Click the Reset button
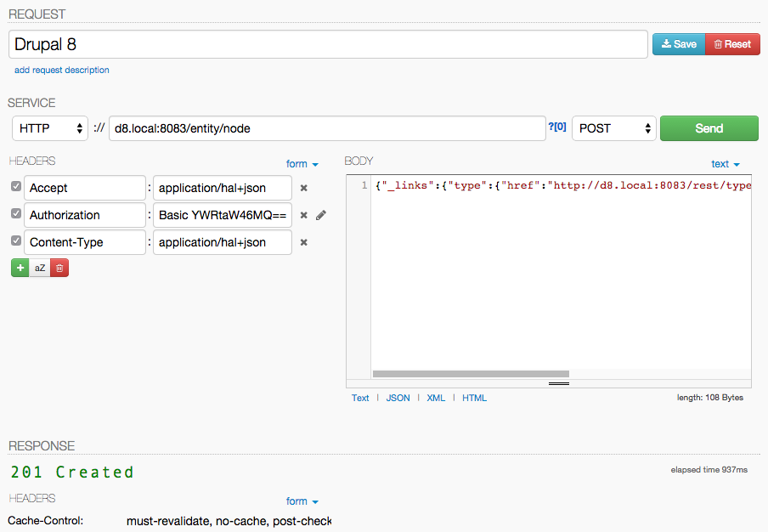Screen dimensions: 768x532 click(x=732, y=44)
